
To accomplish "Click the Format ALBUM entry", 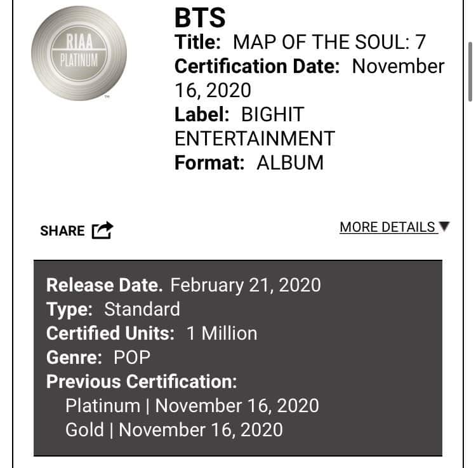I will [x=249, y=163].
